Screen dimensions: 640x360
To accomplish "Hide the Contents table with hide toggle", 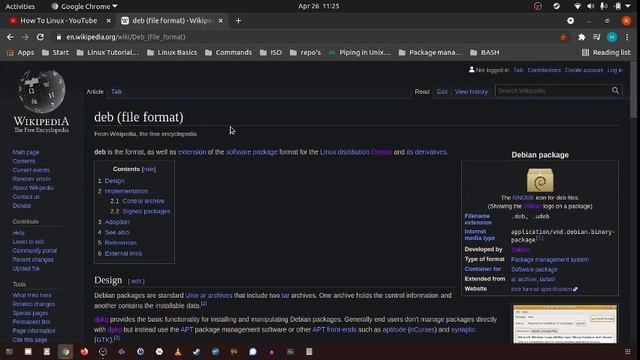I will [x=149, y=169].
